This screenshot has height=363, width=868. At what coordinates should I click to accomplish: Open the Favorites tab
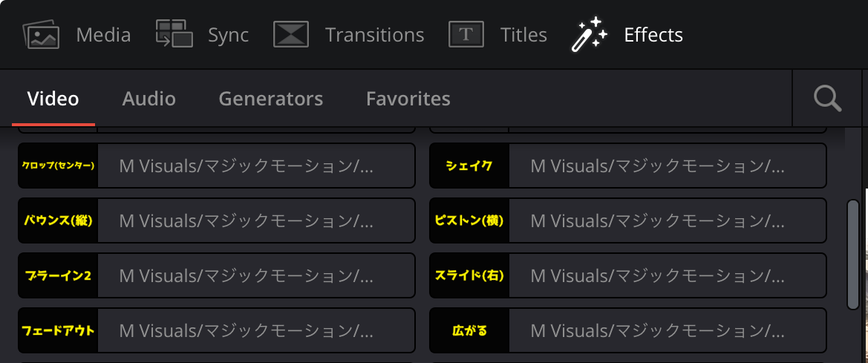(408, 99)
